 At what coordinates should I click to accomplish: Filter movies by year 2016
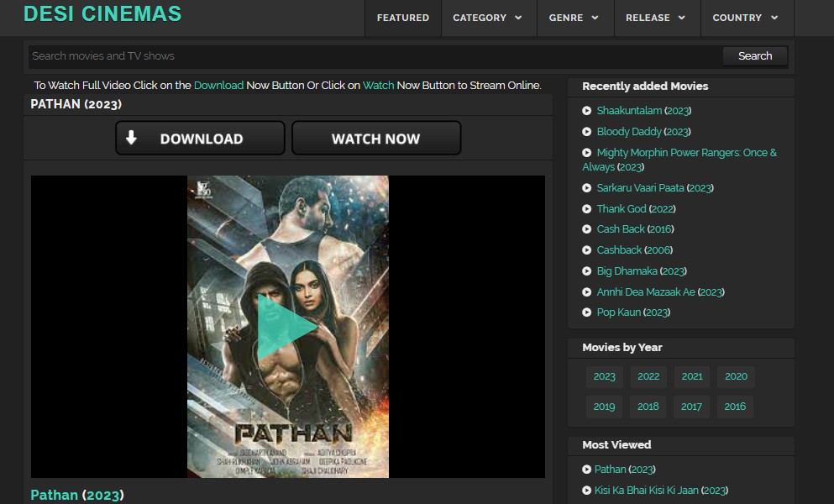(735, 407)
